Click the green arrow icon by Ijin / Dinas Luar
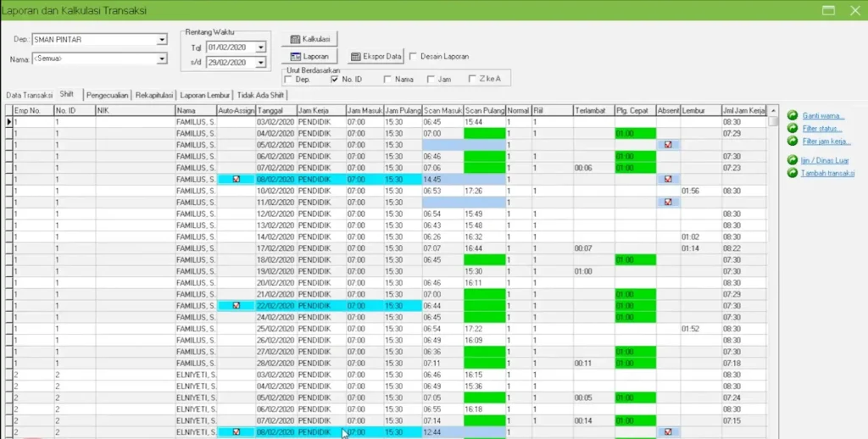Image resolution: width=868 pixels, height=439 pixels. coord(793,160)
